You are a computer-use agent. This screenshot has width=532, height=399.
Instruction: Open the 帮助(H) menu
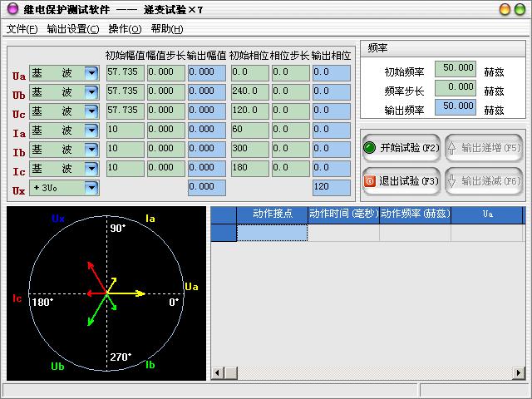pyautogui.click(x=167, y=29)
